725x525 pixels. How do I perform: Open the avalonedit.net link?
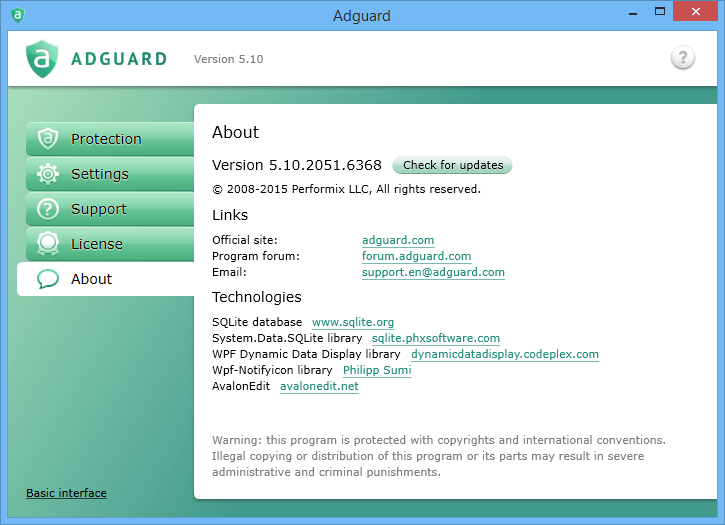tap(319, 386)
